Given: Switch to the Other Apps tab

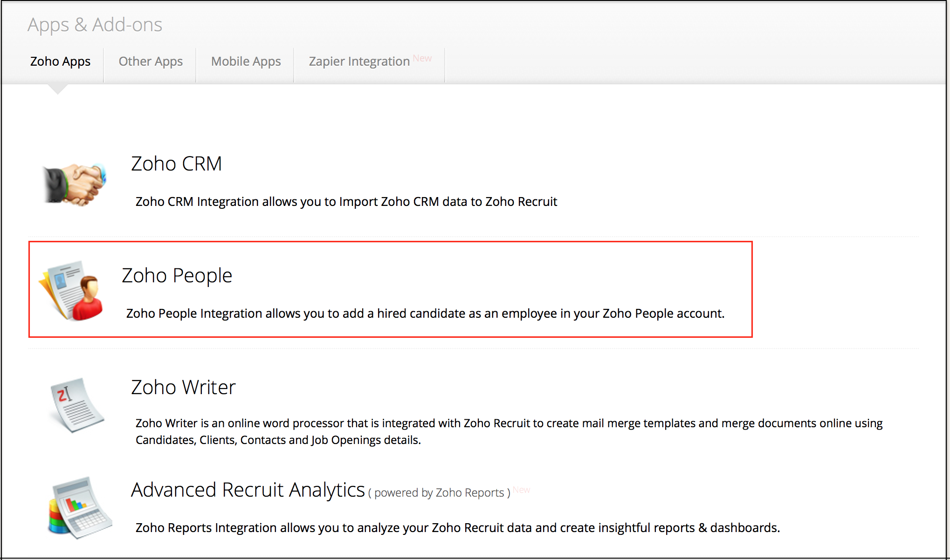Looking at the screenshot, I should [150, 61].
